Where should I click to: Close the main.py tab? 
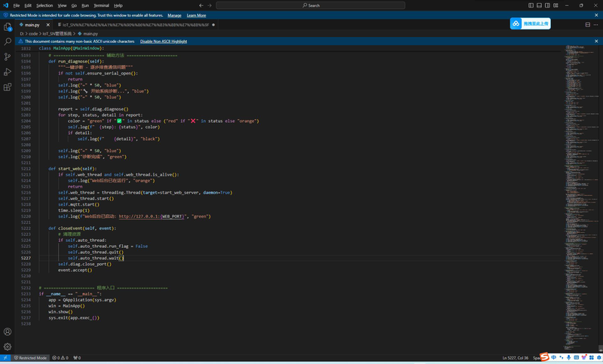[x=48, y=25]
